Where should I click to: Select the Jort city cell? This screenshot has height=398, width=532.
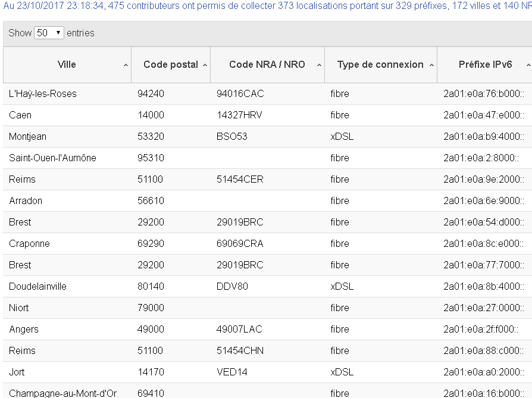(x=17, y=372)
